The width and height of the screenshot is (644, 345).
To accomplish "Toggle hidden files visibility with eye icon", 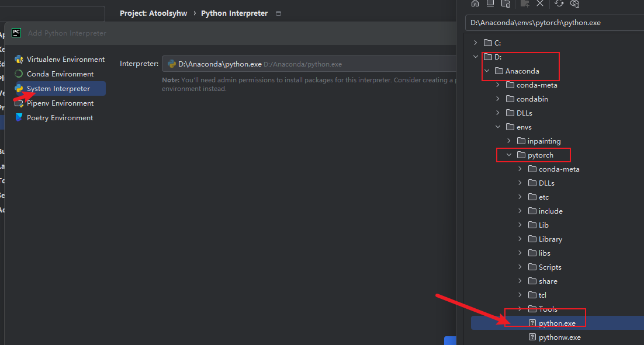I will tap(574, 4).
